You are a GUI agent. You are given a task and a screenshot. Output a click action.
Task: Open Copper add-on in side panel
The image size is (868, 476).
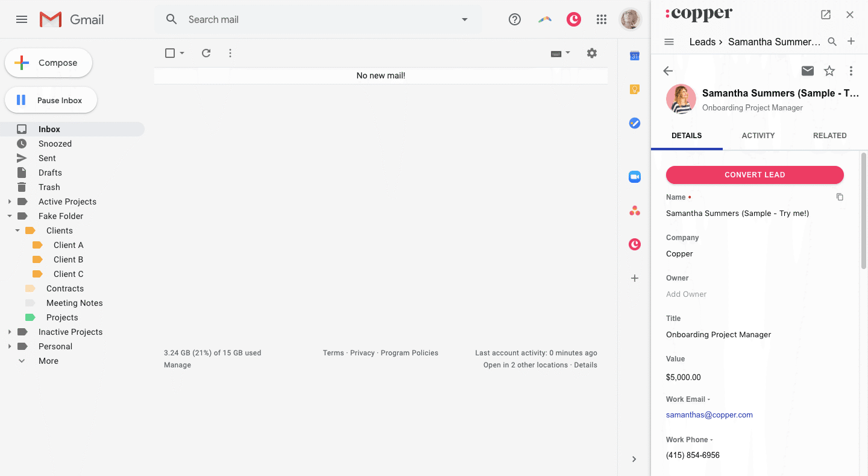[x=634, y=244]
